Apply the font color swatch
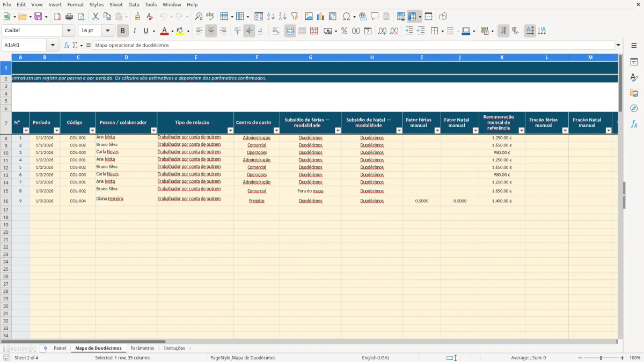 [x=165, y=31]
